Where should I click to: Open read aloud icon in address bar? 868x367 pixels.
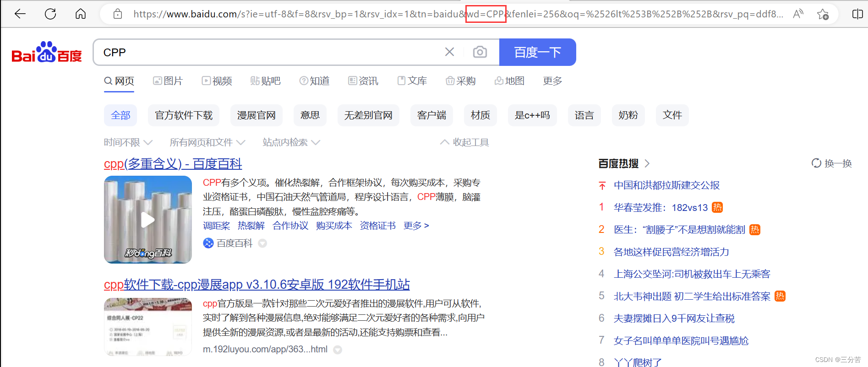click(798, 14)
